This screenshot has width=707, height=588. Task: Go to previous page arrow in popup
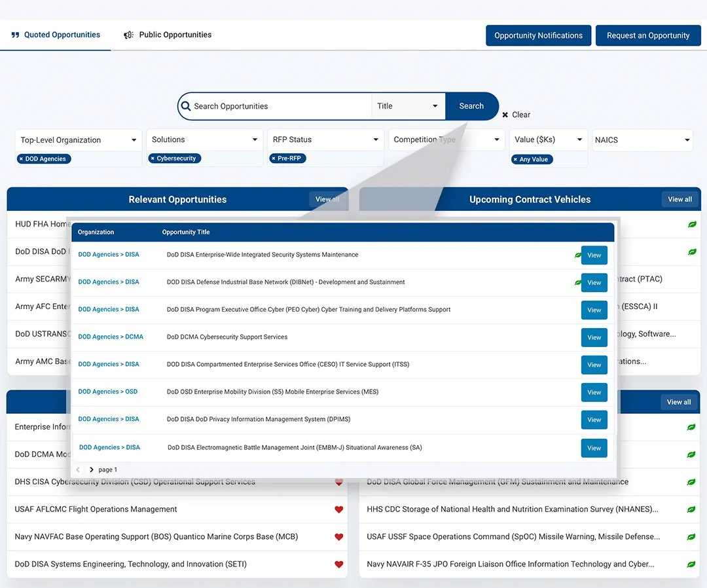point(78,470)
